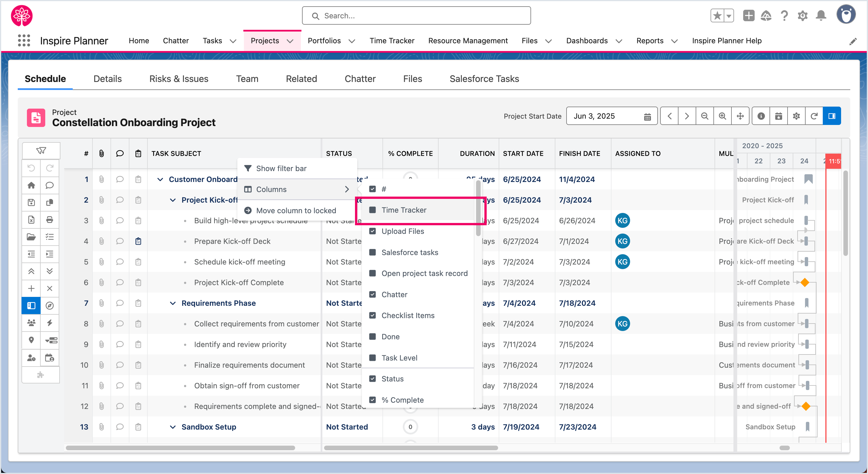This screenshot has height=474, width=868.
Task: Click the Gantt vertical scrollbar thumb
Action: [x=845, y=214]
